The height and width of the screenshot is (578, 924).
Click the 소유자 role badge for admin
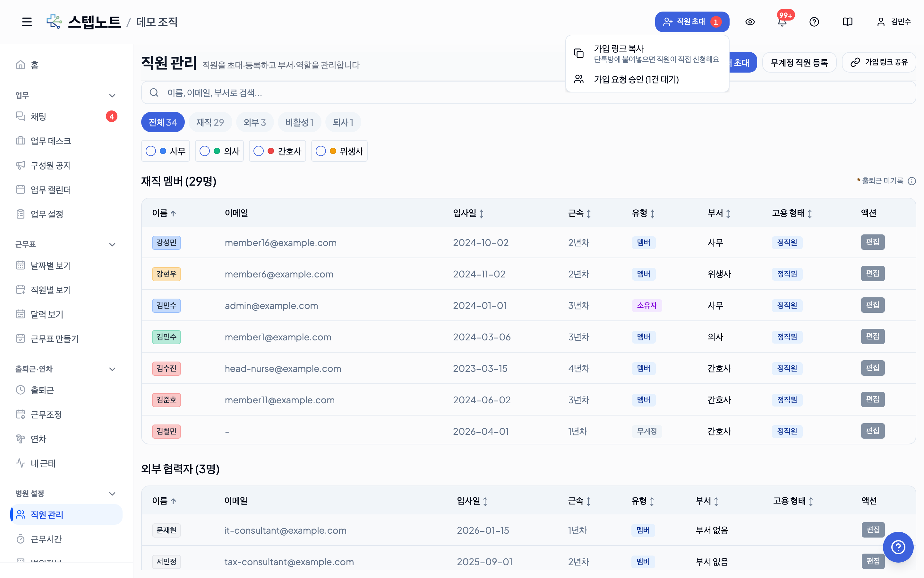(647, 305)
